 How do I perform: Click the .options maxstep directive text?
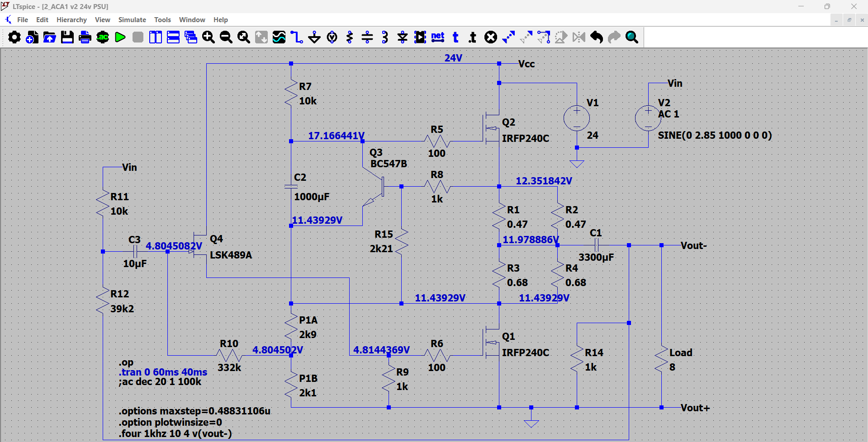(x=195, y=411)
